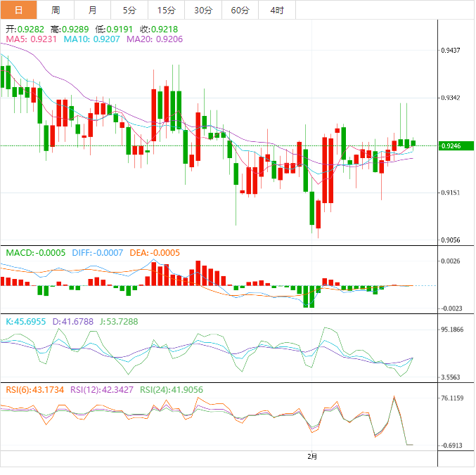Select the 4时 timeframe tab
This screenshot has height=475, width=476.
click(x=277, y=10)
